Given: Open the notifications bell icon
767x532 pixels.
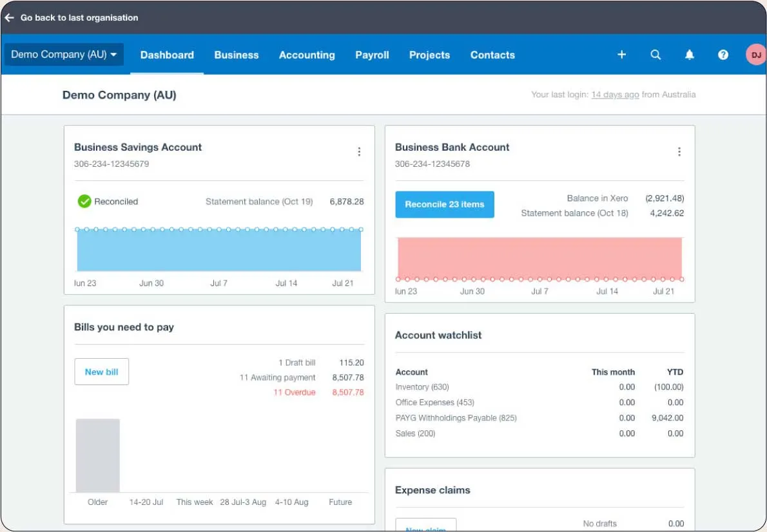Looking at the screenshot, I should pos(689,55).
